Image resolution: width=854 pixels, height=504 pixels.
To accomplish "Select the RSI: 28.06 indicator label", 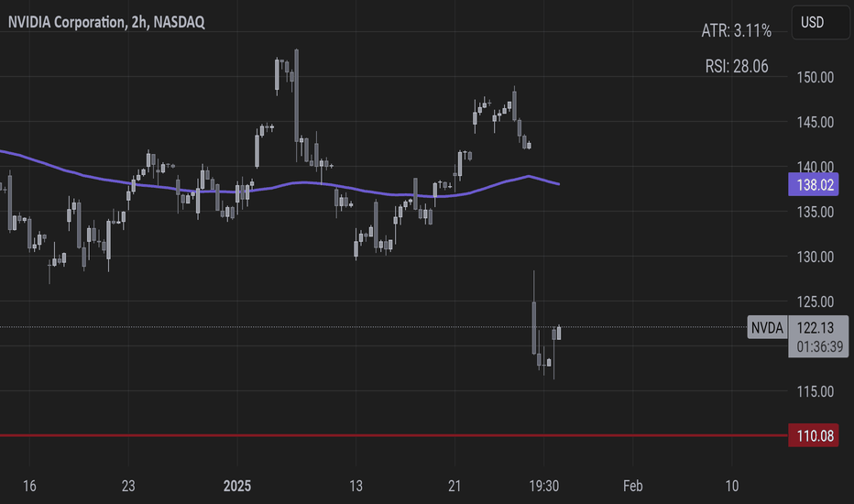I will [x=737, y=67].
